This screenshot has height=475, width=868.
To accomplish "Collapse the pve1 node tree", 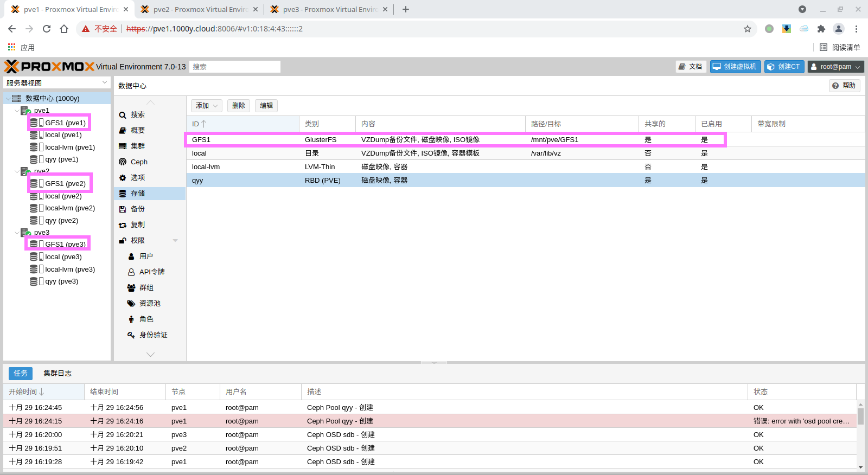I will click(x=17, y=111).
